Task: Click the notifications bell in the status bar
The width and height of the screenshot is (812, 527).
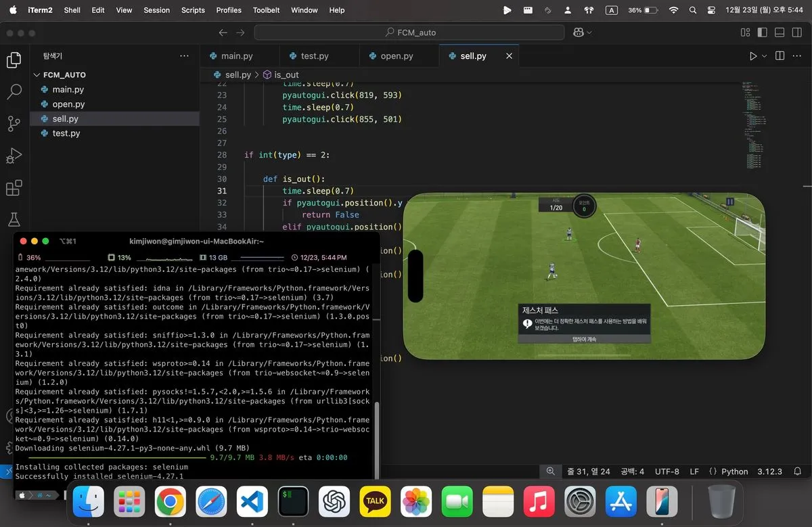Action: coord(798,472)
